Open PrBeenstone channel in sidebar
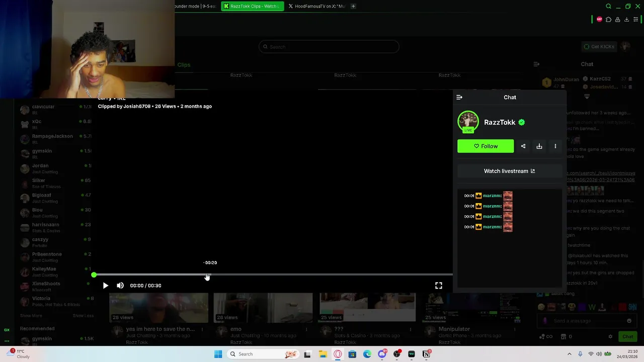The image size is (644, 362). point(55,257)
